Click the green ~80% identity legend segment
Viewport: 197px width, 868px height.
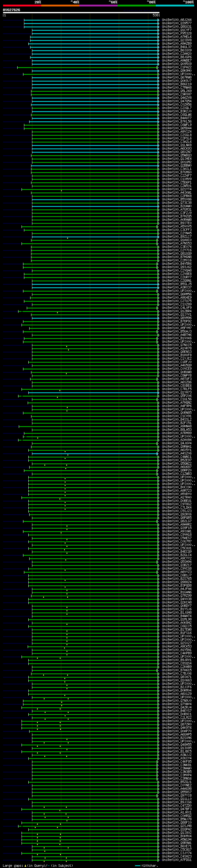(137, 6)
